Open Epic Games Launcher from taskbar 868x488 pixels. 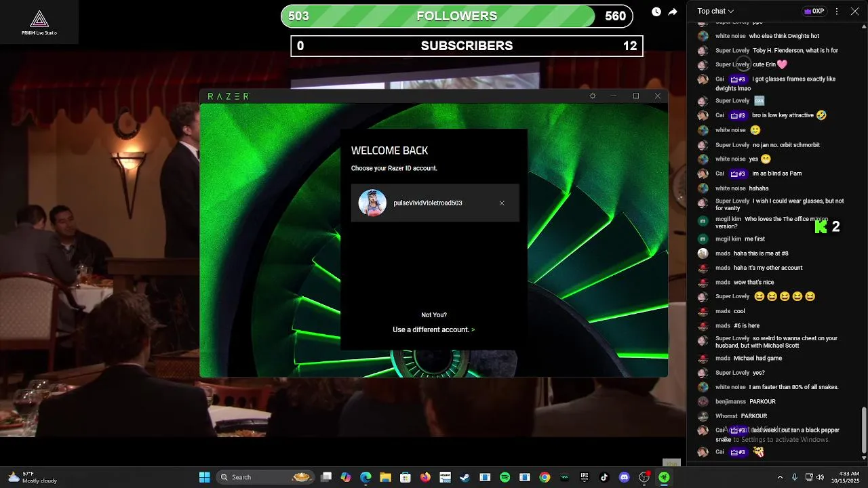[584, 477]
